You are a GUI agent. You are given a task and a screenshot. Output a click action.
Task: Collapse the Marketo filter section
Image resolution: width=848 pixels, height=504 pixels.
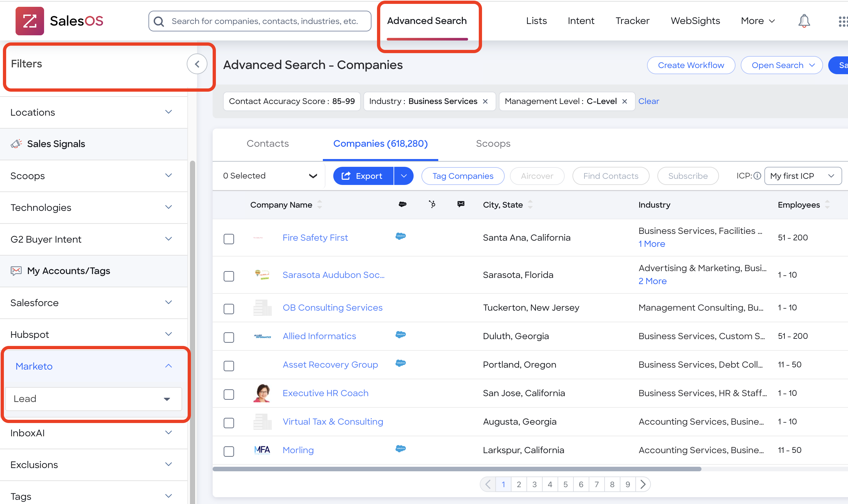[93, 366]
